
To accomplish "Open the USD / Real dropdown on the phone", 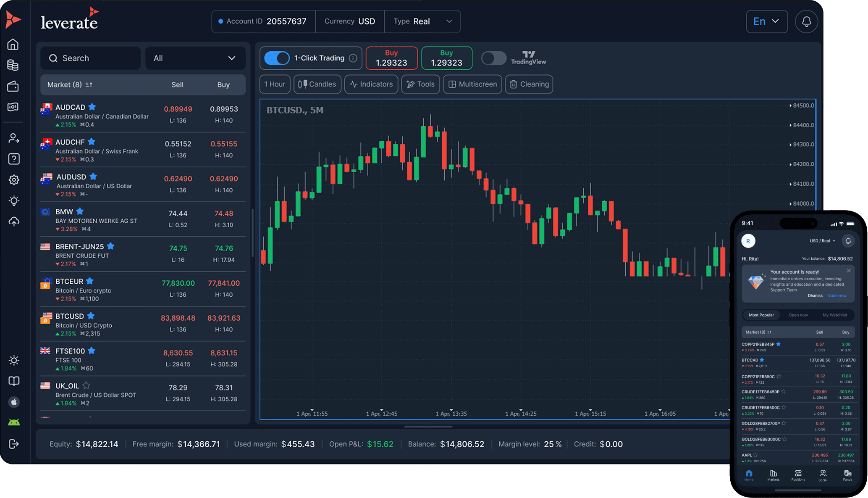I will tap(823, 241).
